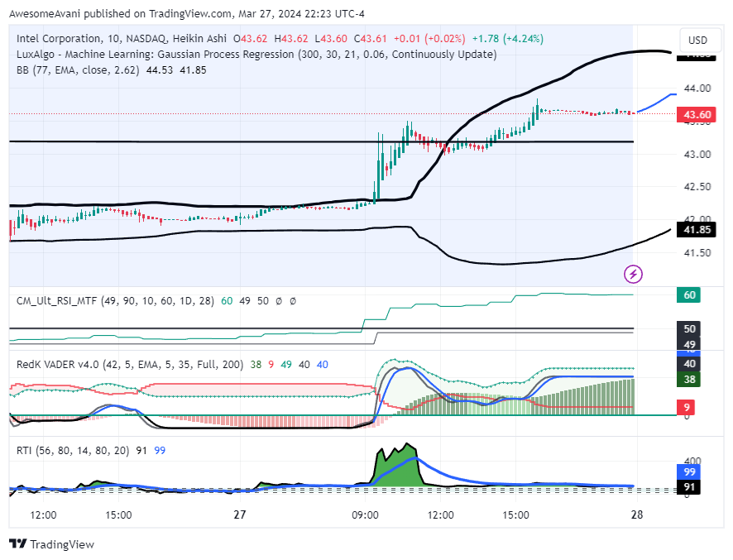Viewport: 733px width, 560px height.
Task: Click the LuxAlgo Gaussian Process Regression legend
Action: click(256, 55)
